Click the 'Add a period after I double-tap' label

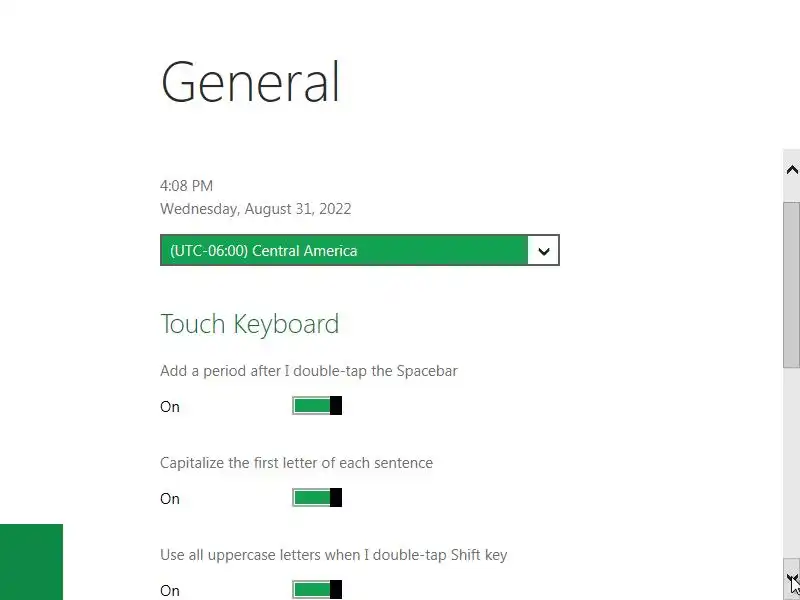pos(308,371)
